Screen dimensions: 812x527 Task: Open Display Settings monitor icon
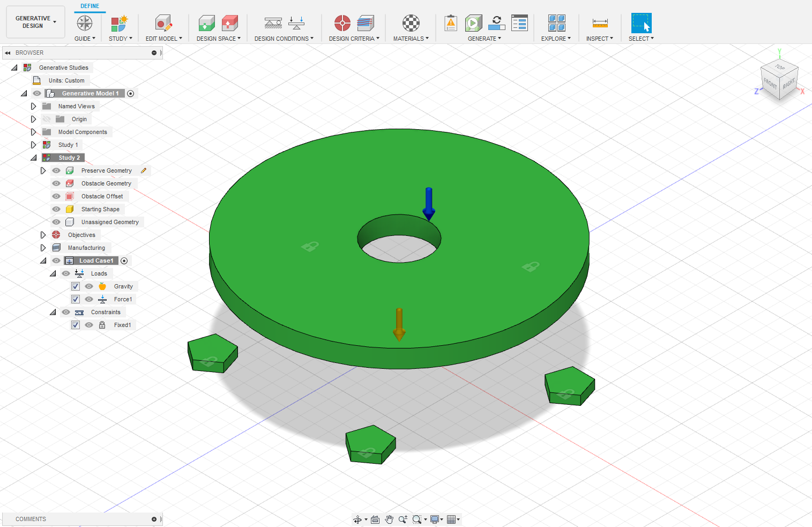point(435,519)
